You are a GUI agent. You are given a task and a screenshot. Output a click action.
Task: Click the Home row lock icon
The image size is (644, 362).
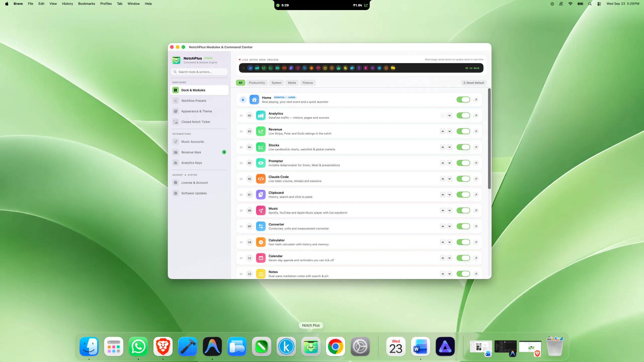point(243,100)
